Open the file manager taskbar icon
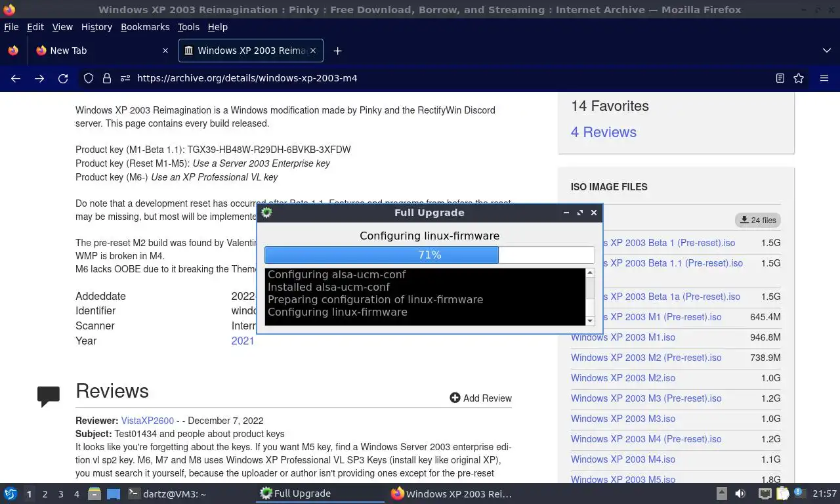Viewport: 840px width, 504px height. pos(94,493)
